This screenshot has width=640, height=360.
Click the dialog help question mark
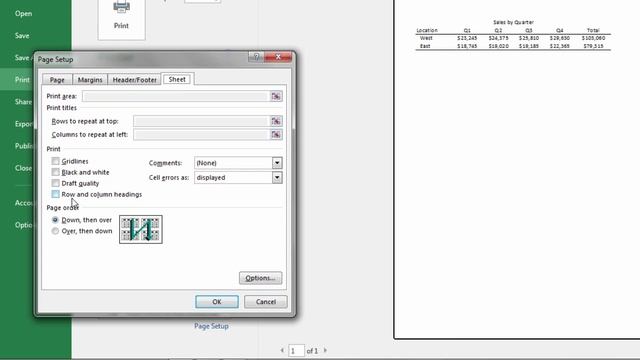[x=256, y=57]
